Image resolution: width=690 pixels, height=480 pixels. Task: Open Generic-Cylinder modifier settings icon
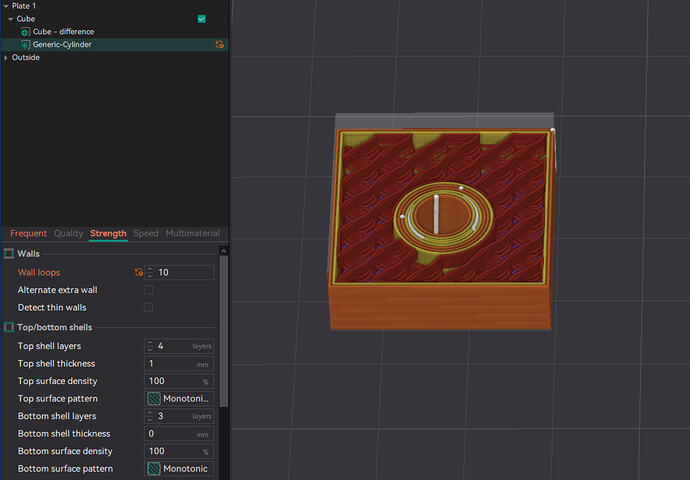click(219, 44)
